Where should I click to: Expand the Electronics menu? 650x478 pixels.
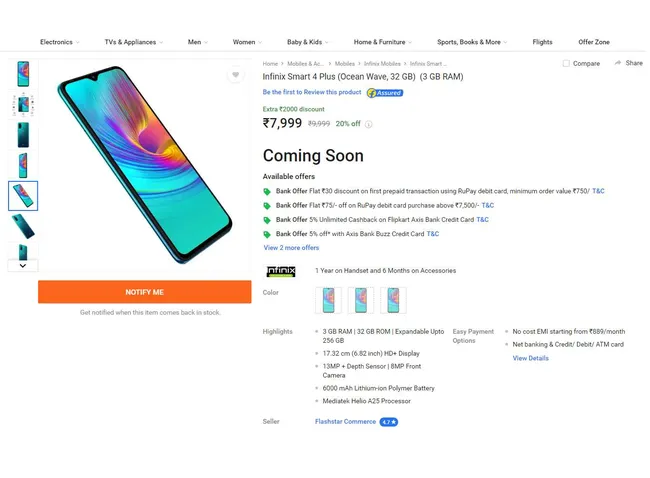pos(60,42)
